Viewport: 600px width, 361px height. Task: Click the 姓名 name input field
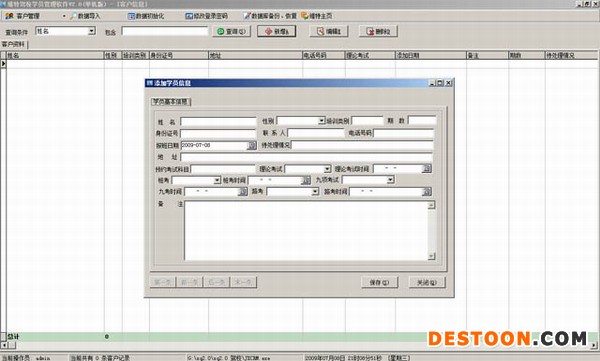tap(218, 122)
